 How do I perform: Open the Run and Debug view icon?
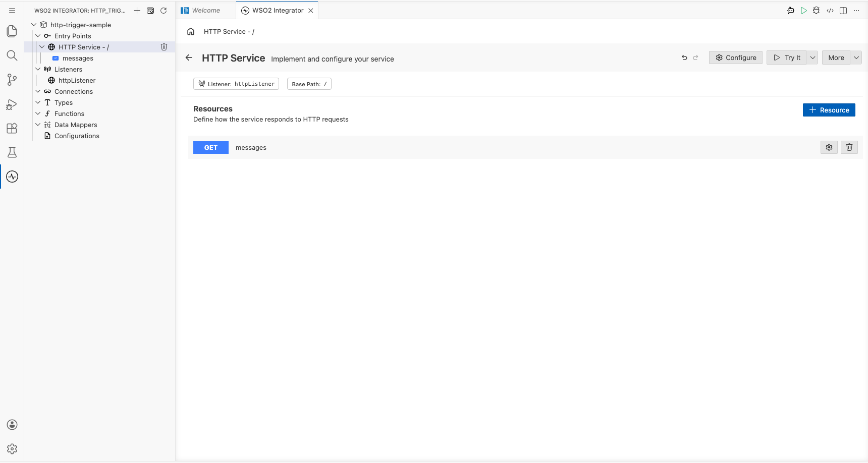pos(12,104)
